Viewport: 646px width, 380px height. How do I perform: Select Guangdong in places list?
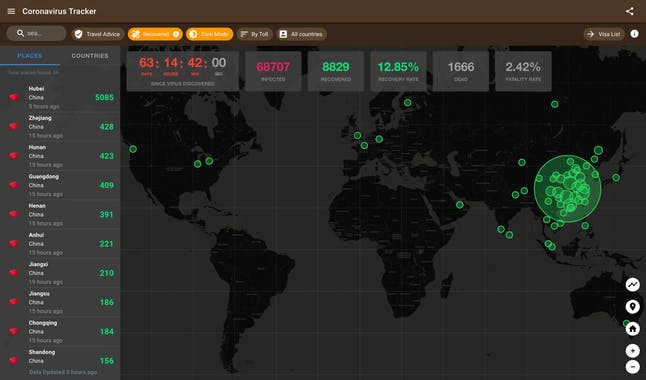pos(60,185)
